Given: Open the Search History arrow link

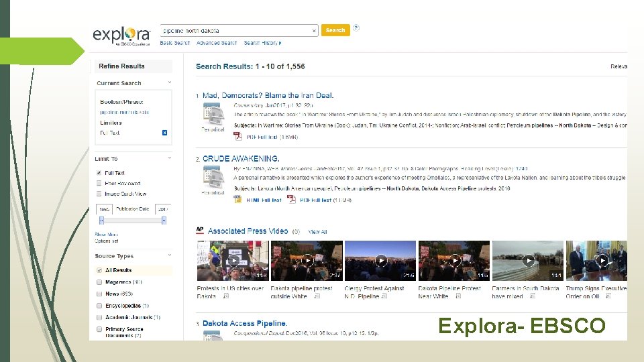Looking at the screenshot, I should (x=262, y=43).
